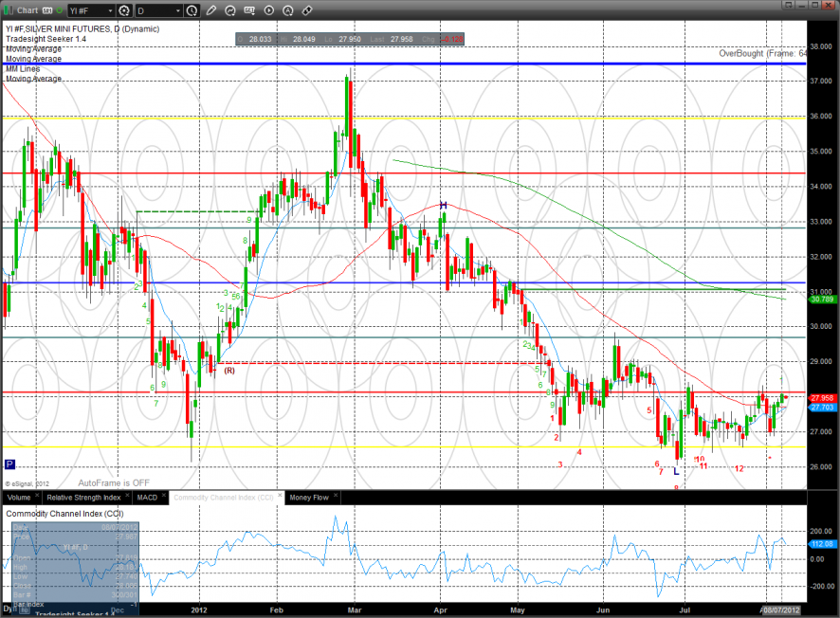Select the pencil drawing tool
The height and width of the screenshot is (618, 840).
[x=211, y=11]
